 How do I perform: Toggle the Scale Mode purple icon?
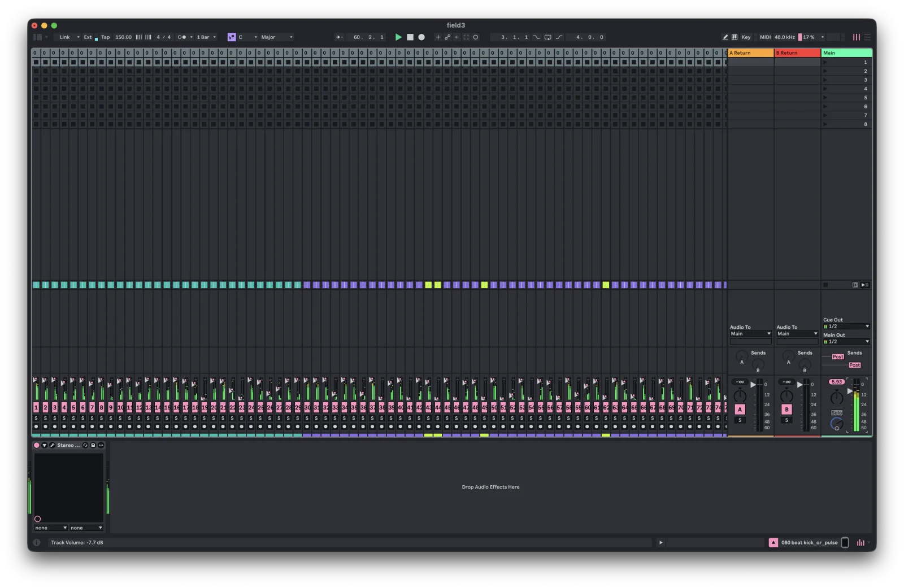click(232, 37)
